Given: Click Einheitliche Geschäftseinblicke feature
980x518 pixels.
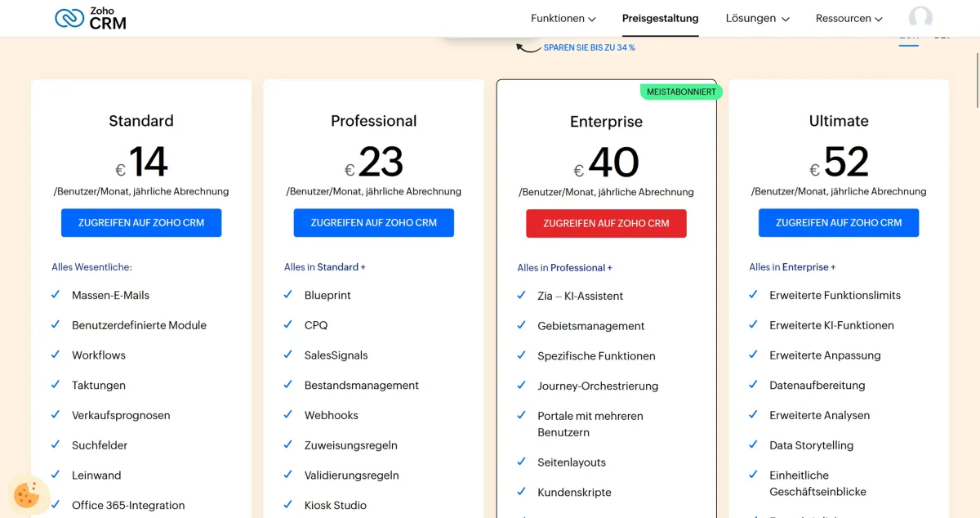Looking at the screenshot, I should 818,484.
